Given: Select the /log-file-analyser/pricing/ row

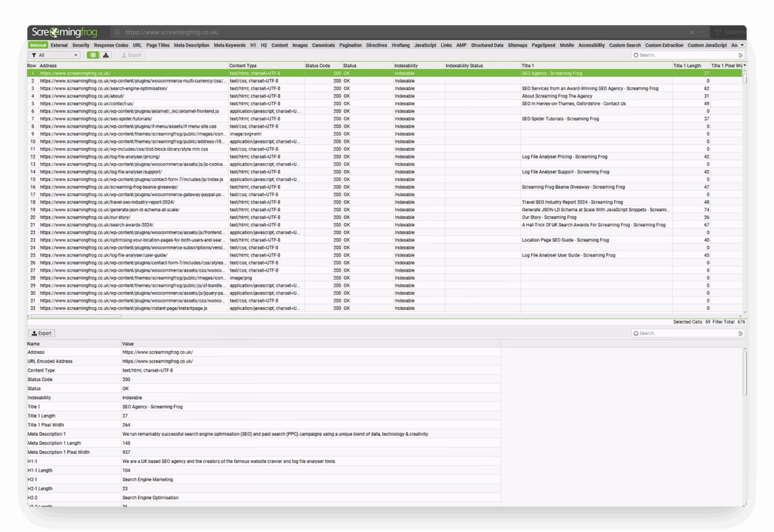Looking at the screenshot, I should tap(386, 157).
